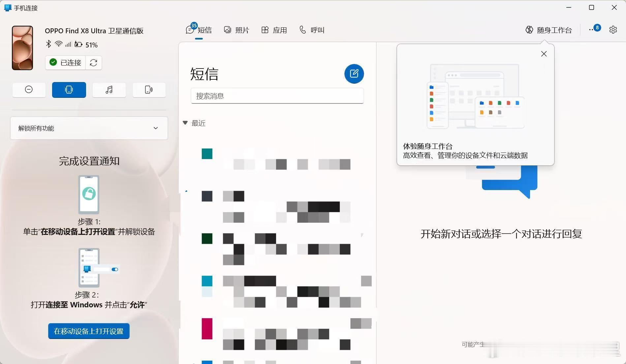Open the settings gear icon
The image size is (626, 364).
[613, 30]
